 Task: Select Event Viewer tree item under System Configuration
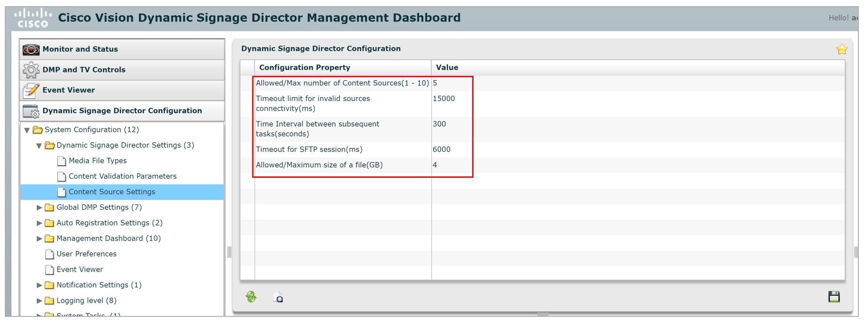[x=80, y=269]
